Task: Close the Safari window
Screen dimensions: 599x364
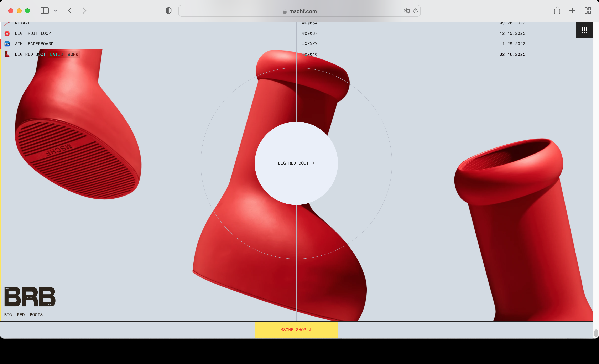Action: coord(11,11)
